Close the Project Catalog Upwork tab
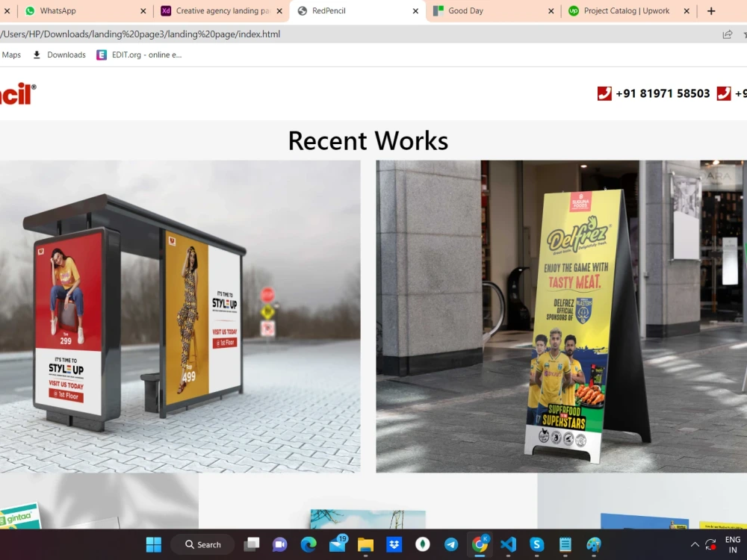 686,11
